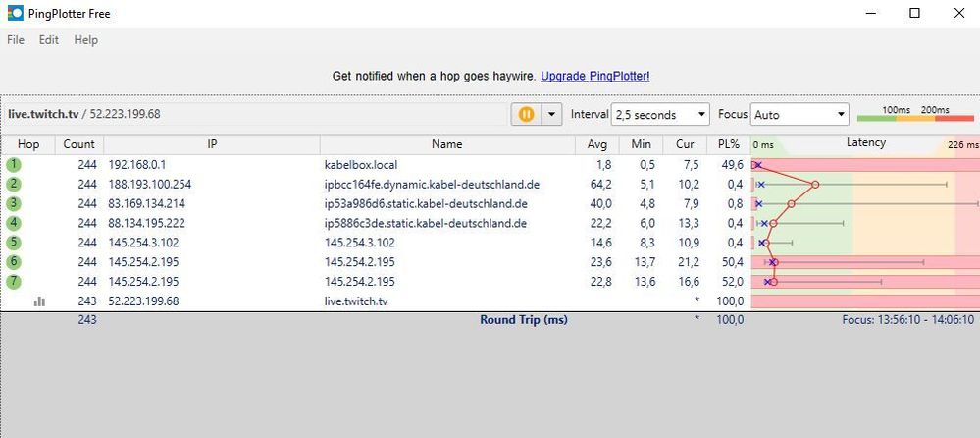
Task: Click the latency scale color bar
Action: coord(914,119)
